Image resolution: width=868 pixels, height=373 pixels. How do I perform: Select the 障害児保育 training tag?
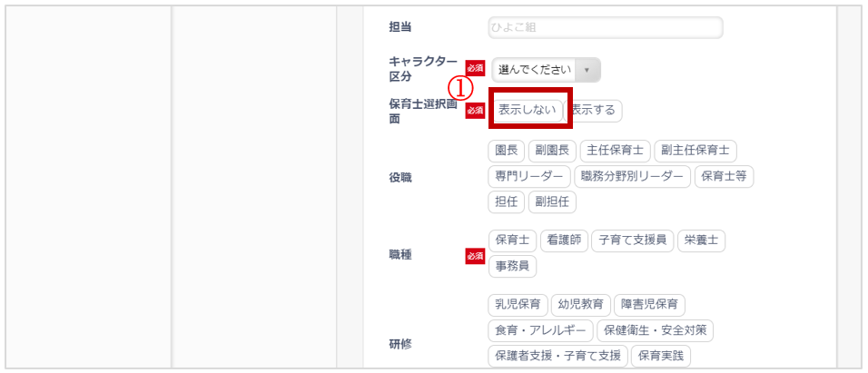click(649, 305)
